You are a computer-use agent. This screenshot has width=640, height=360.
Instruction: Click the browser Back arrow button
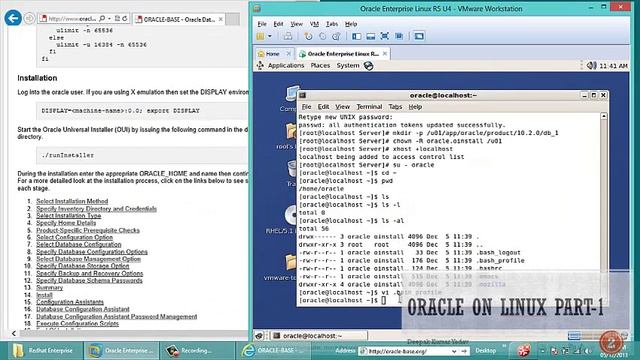coord(13,18)
